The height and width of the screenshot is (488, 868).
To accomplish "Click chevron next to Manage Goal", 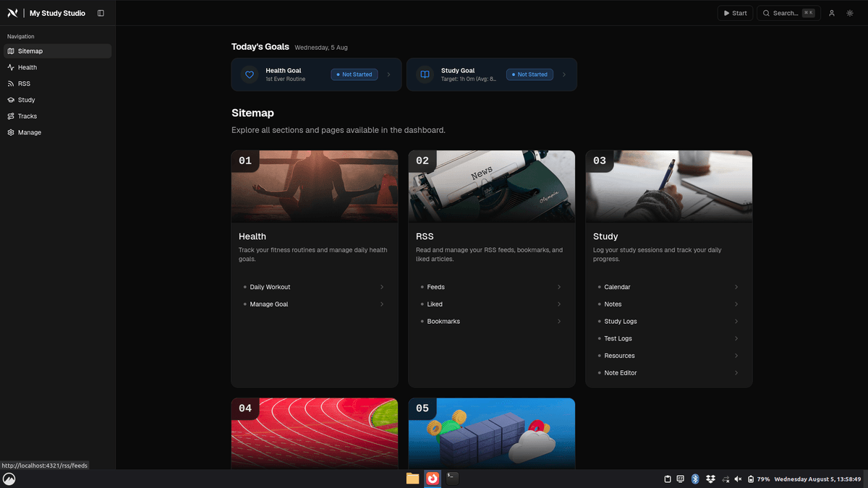I will pyautogui.click(x=382, y=304).
